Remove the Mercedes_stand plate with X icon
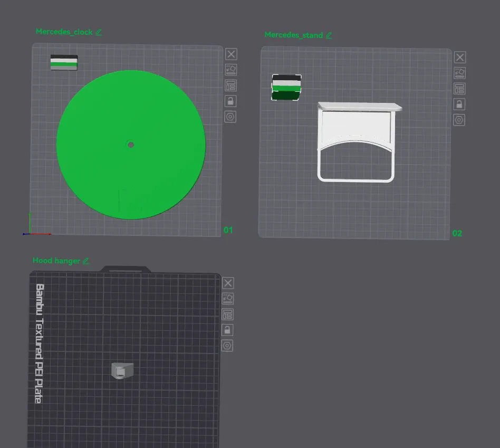This screenshot has width=500, height=448. click(x=459, y=58)
